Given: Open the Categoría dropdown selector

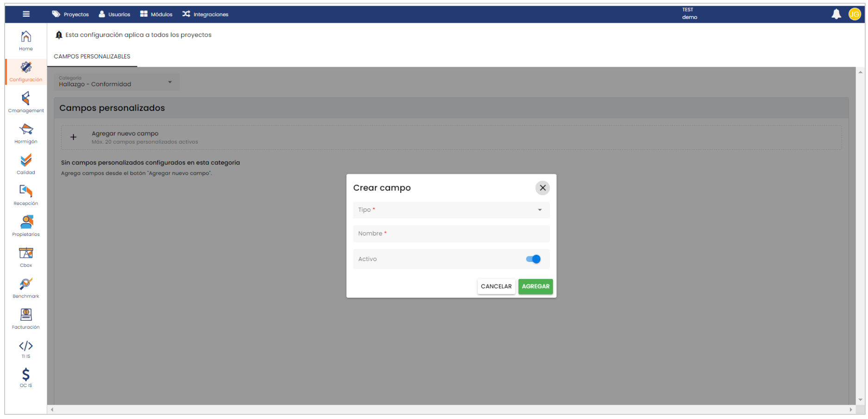Looking at the screenshot, I should coord(116,82).
